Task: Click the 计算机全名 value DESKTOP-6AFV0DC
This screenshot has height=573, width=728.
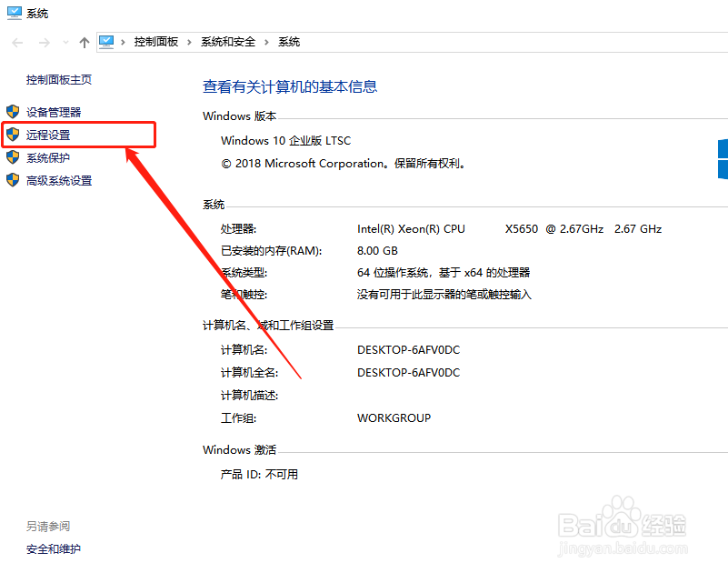Action: [x=409, y=372]
